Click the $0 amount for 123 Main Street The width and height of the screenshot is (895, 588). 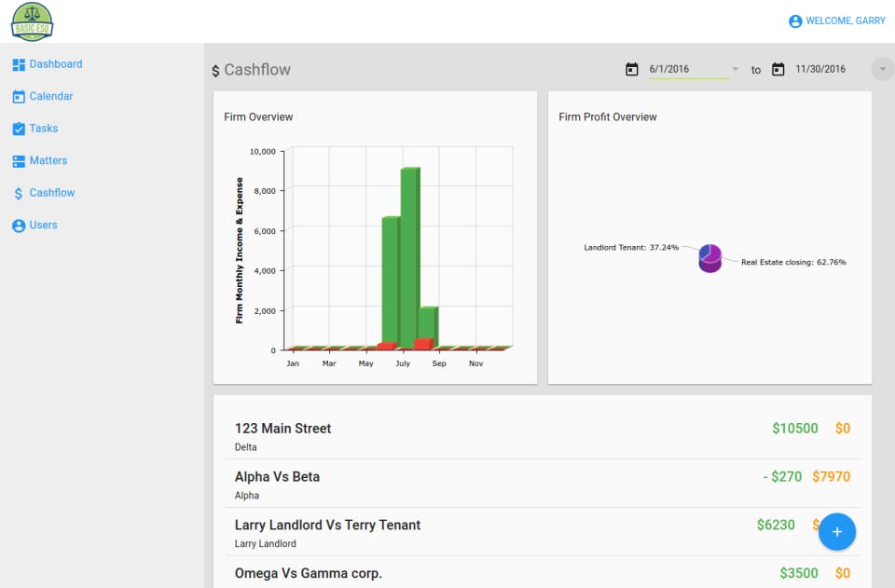point(843,429)
